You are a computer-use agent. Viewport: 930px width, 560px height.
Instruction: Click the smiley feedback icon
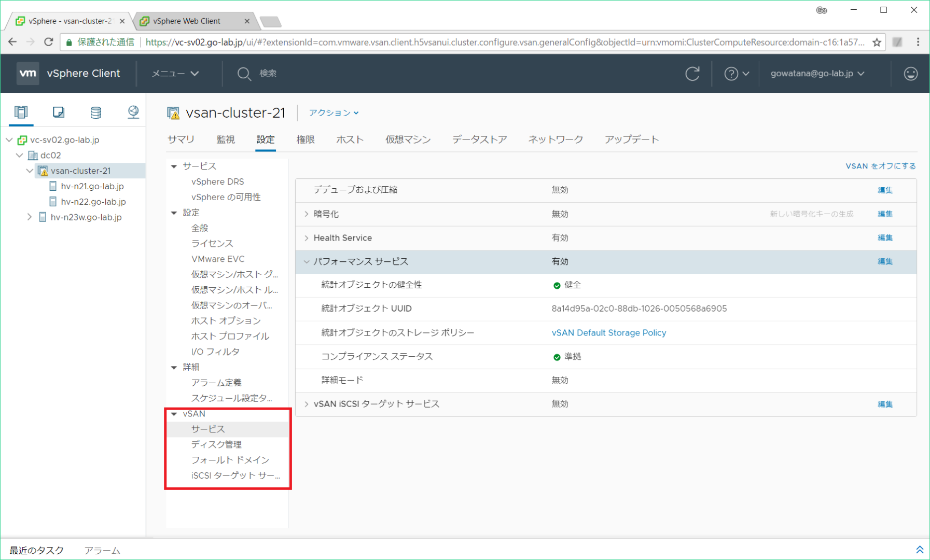[x=910, y=74]
